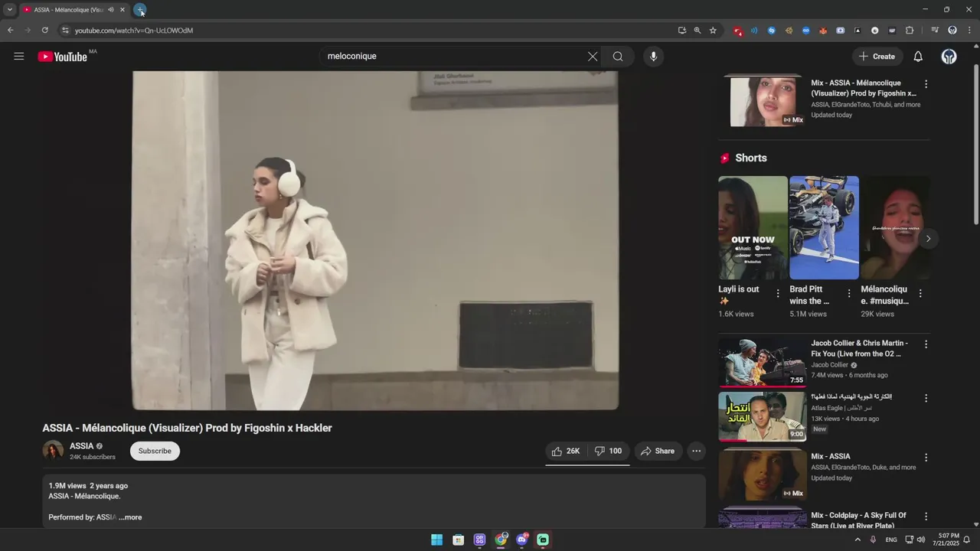Image resolution: width=980 pixels, height=551 pixels.
Task: Reload the current page
Action: click(x=44, y=31)
